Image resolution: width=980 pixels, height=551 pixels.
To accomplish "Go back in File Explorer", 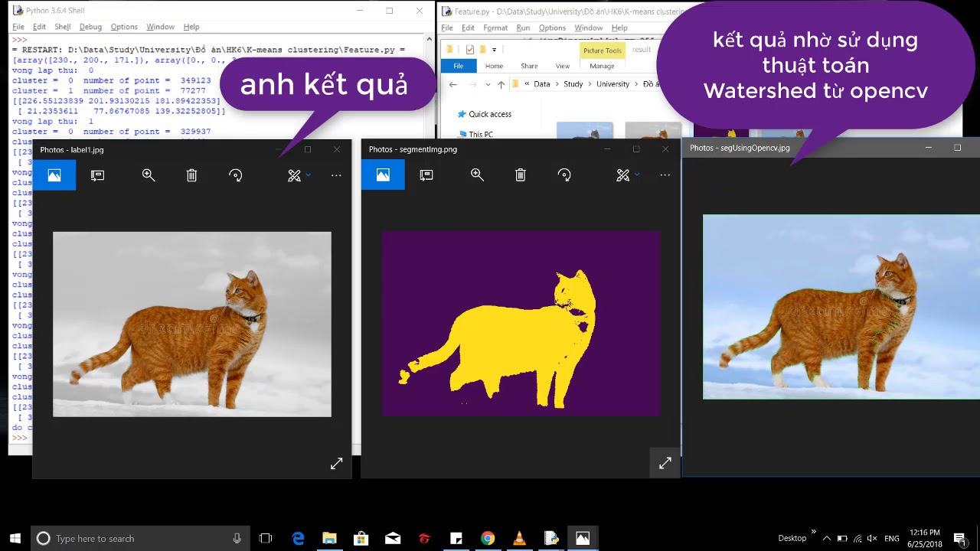I will pyautogui.click(x=453, y=84).
